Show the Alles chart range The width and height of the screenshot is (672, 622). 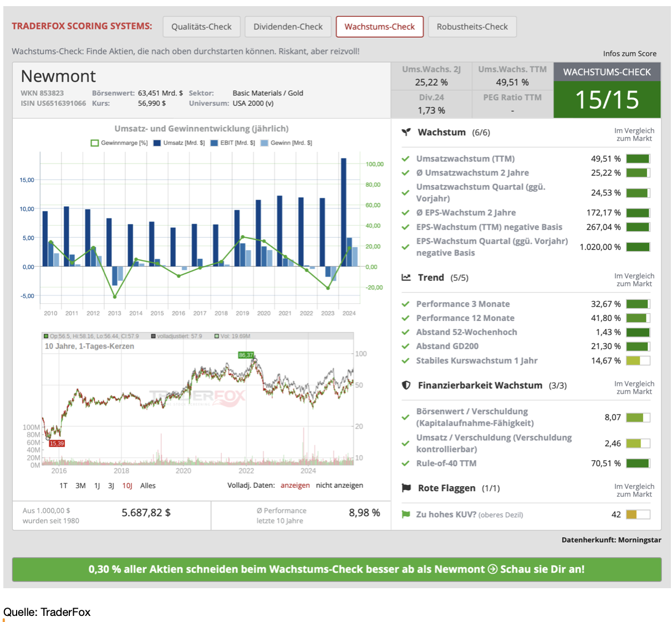click(x=148, y=486)
